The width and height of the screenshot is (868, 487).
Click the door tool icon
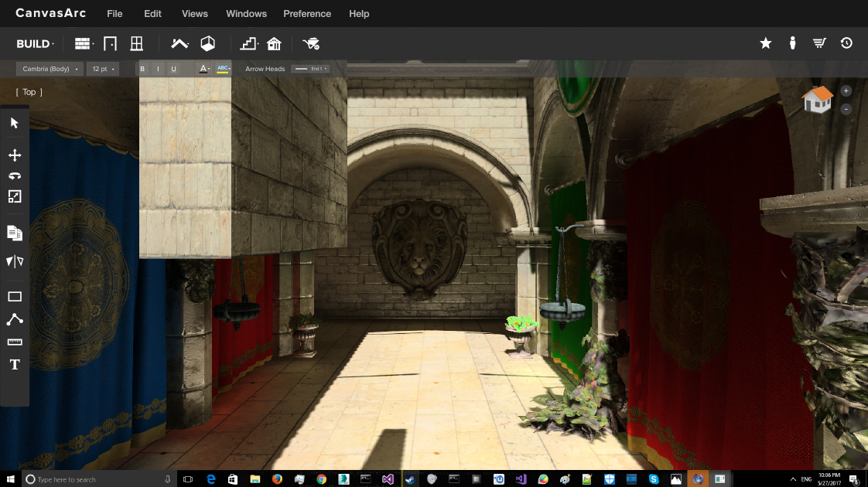click(110, 44)
